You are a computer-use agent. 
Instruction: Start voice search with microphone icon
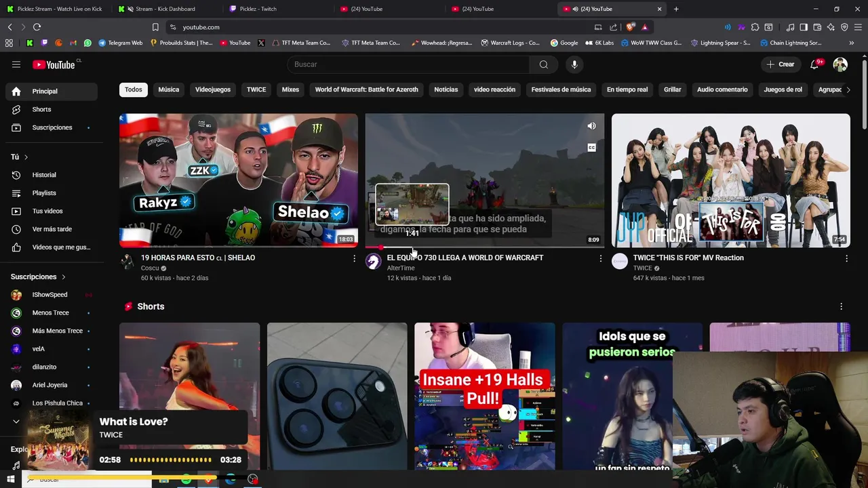pyautogui.click(x=574, y=64)
